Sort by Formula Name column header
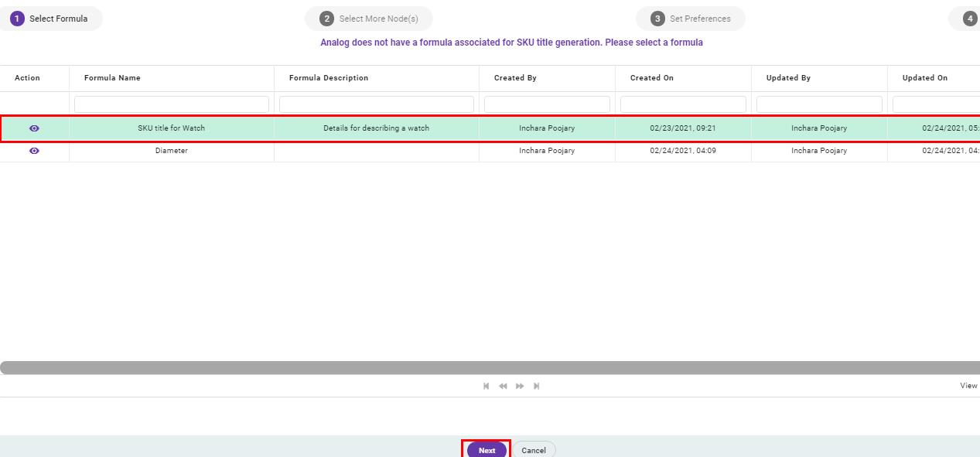Image resolution: width=980 pixels, height=457 pixels. point(112,78)
